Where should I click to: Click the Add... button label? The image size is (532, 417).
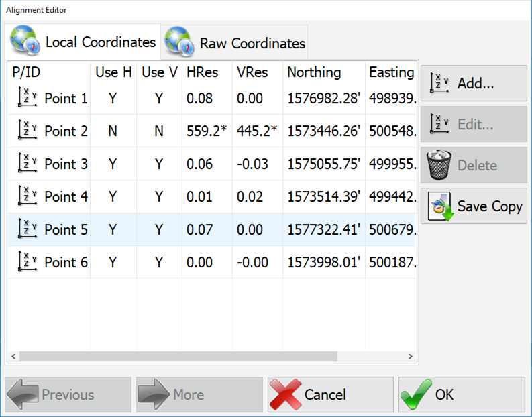tap(476, 83)
